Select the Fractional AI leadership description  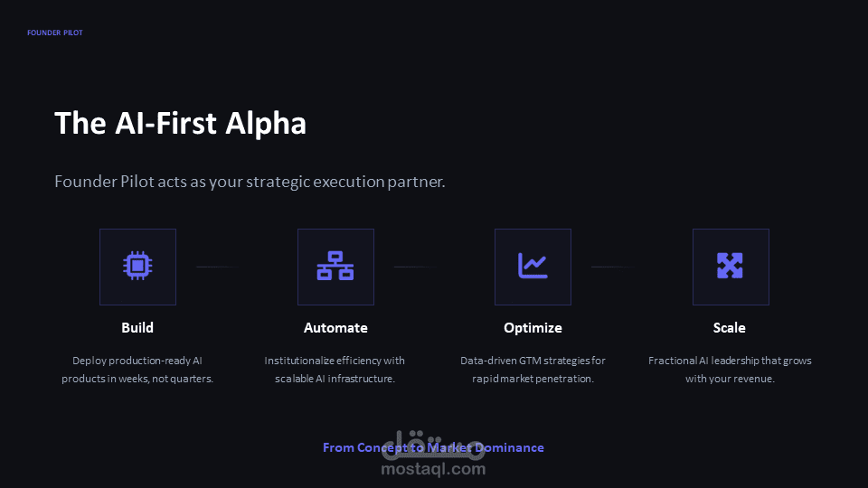pos(730,370)
